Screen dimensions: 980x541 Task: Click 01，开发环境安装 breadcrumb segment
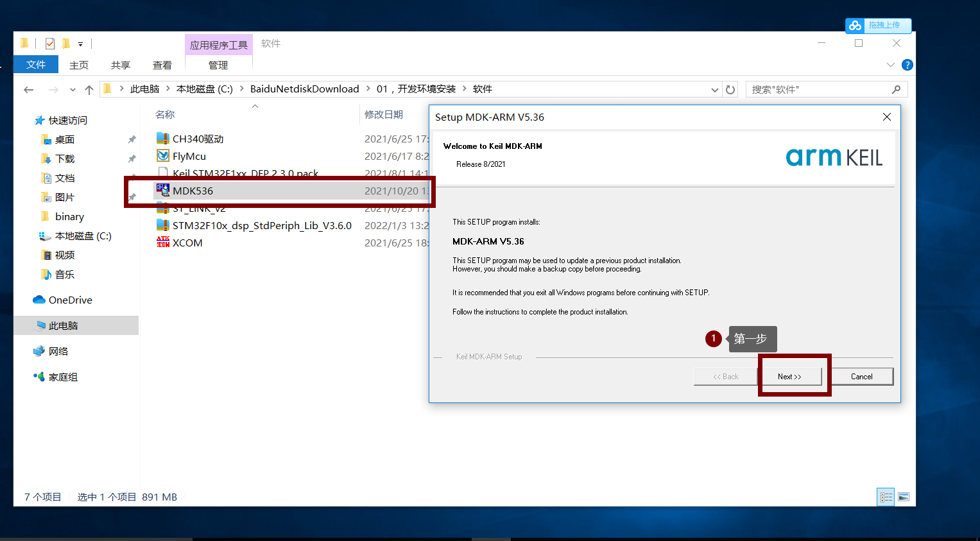(416, 89)
